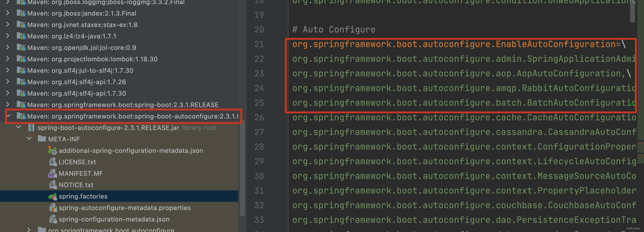Select Maven: org.slf4j:jul-to-slf4j:1.7.30
This screenshot has width=644, height=232.
pos(80,70)
